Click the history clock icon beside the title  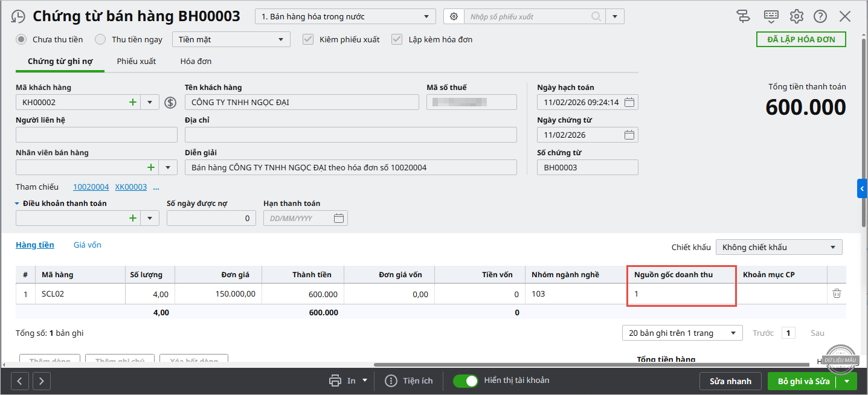[19, 16]
